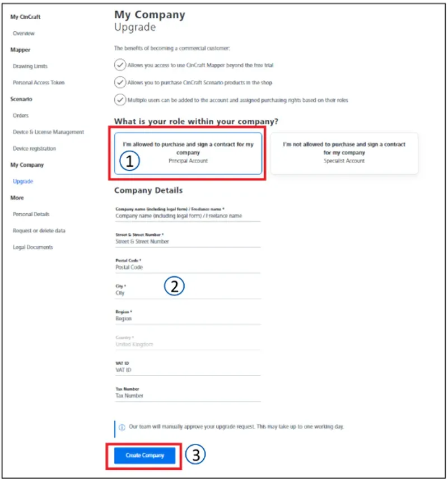Click the My CinCraft sidebar heading

click(26, 17)
